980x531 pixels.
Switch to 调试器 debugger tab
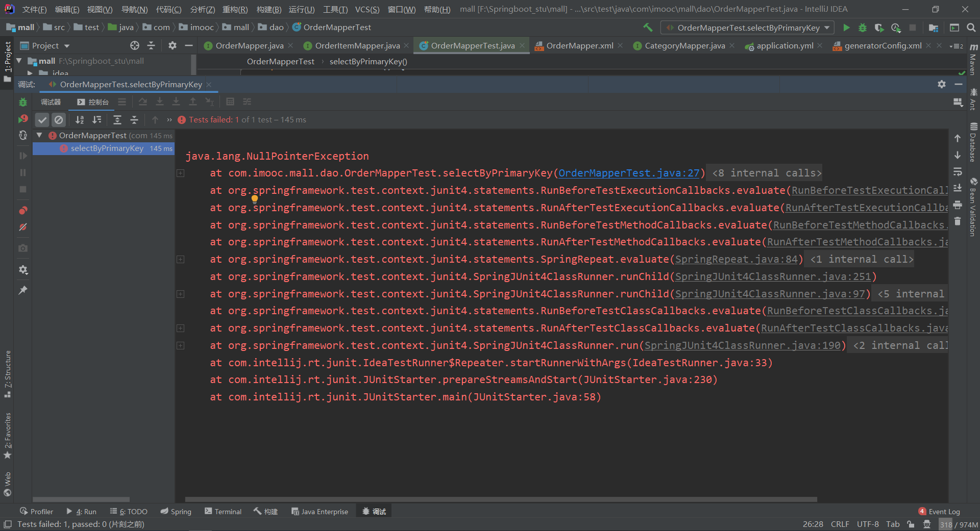(x=51, y=102)
